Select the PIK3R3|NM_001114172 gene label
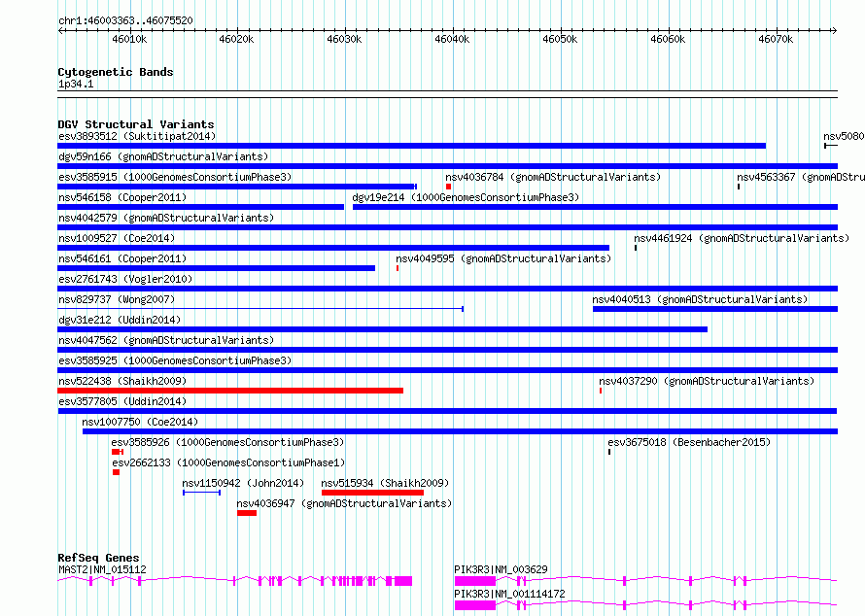865x616 pixels. [509, 594]
